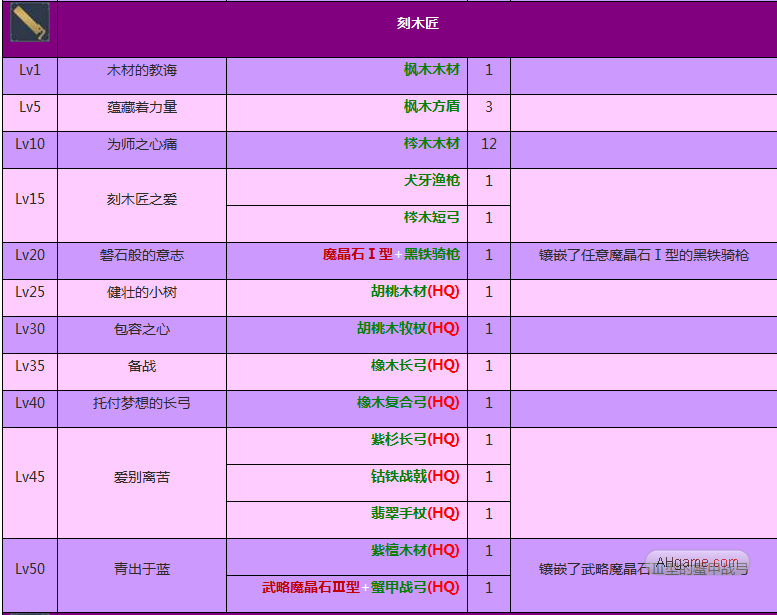
Task: Select quest name 备战
Action: (x=142, y=366)
